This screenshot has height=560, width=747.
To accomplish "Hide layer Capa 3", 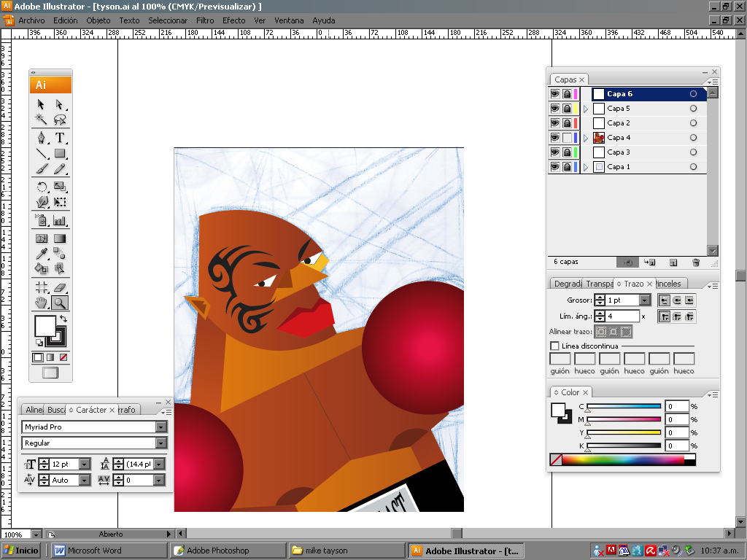I will pyautogui.click(x=554, y=152).
